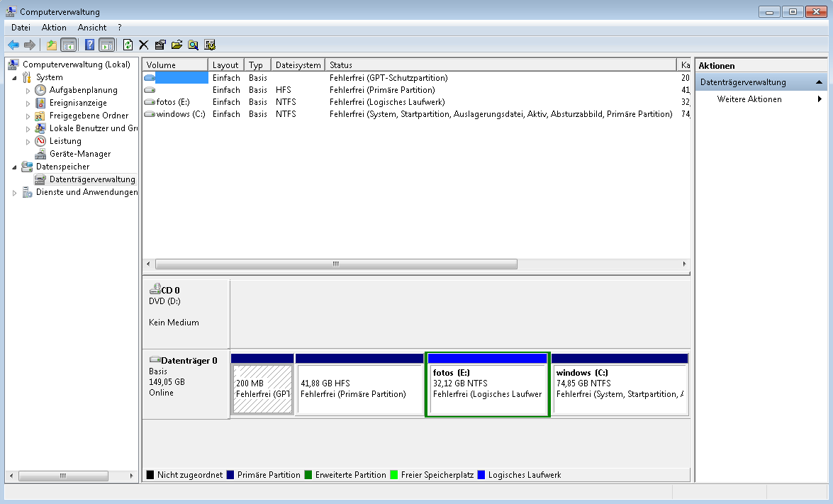Click the 41,88 GB HFS partition block
Image resolution: width=833 pixels, height=504 pixels.
click(359, 389)
